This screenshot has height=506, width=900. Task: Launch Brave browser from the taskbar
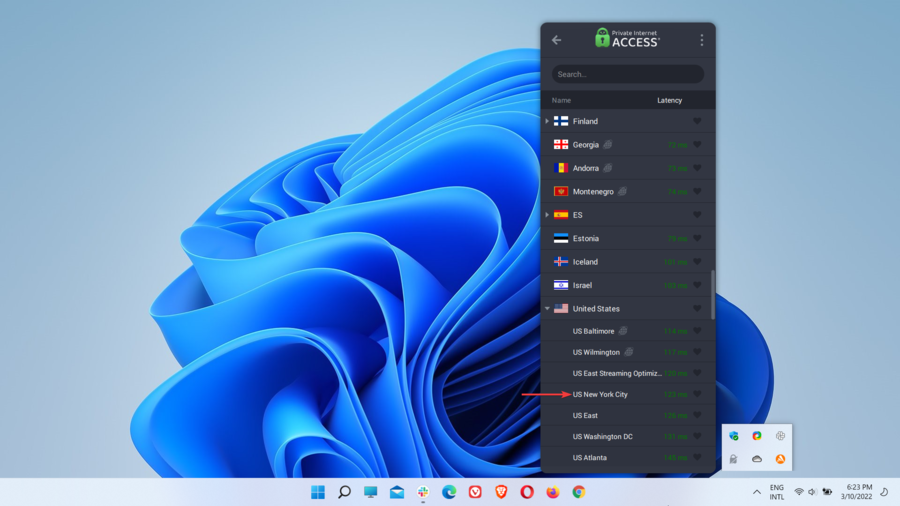[501, 492]
